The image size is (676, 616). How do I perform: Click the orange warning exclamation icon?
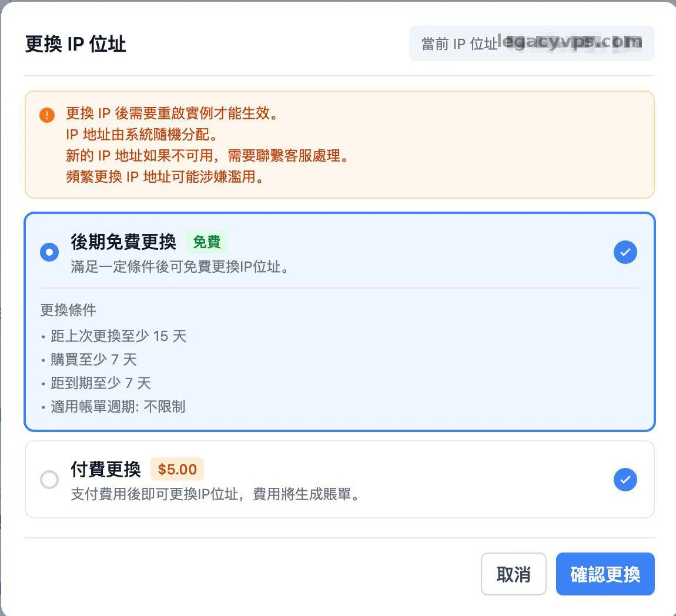47,115
